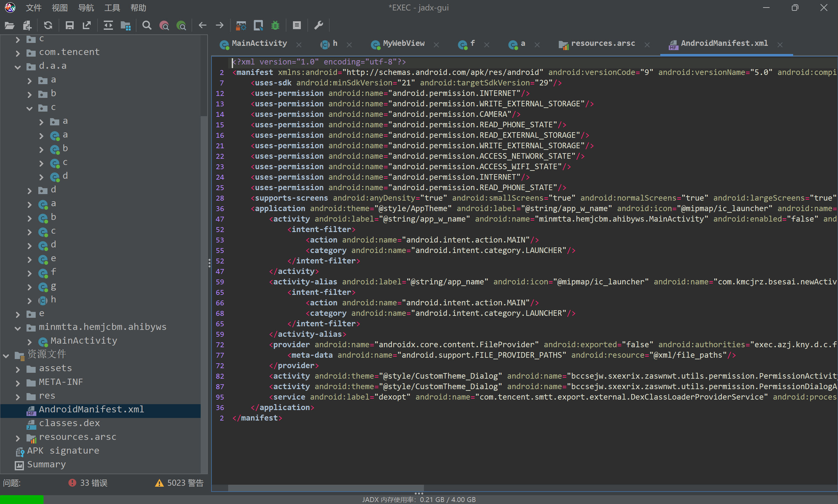The height and width of the screenshot is (504, 838).
Task: Open the log viewer icon
Action: click(x=297, y=26)
